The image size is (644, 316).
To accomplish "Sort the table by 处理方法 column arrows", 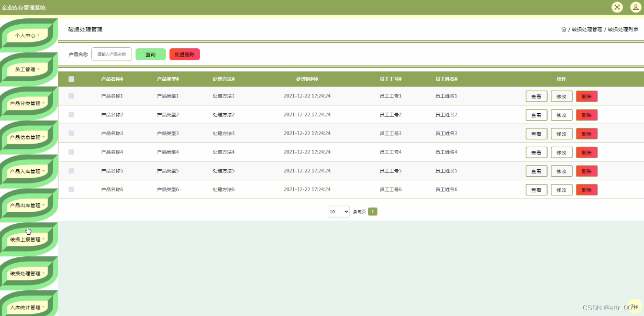I will pos(234,79).
